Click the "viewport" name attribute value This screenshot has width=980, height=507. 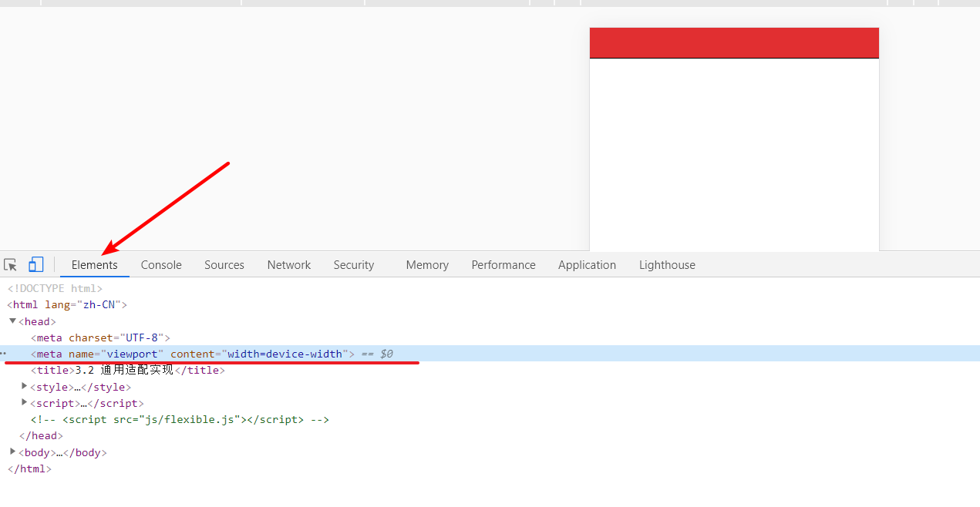[x=132, y=354]
